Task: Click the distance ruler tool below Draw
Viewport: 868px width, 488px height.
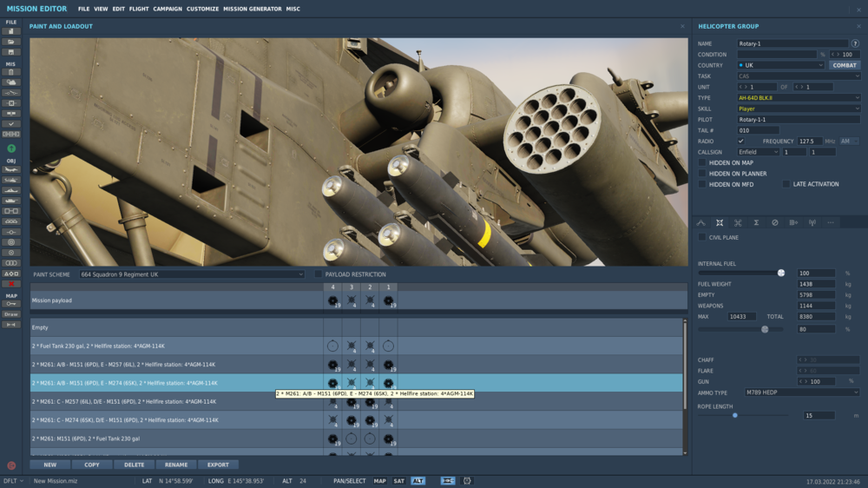Action: 10,325
